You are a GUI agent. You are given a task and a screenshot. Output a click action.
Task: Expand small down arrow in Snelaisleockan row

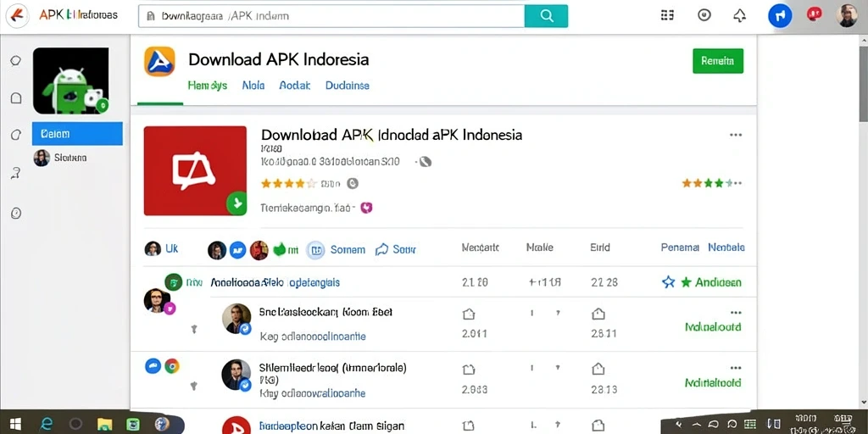(558, 314)
